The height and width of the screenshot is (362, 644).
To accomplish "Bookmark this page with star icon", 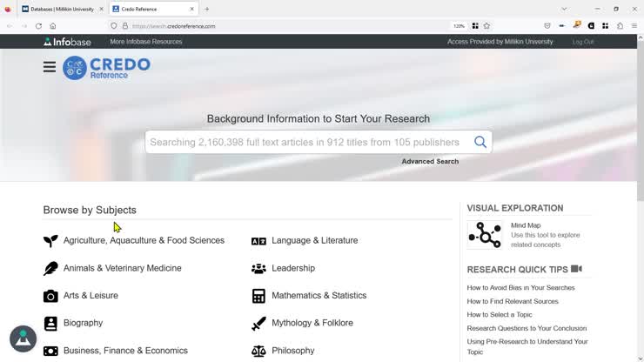I will [486, 26].
